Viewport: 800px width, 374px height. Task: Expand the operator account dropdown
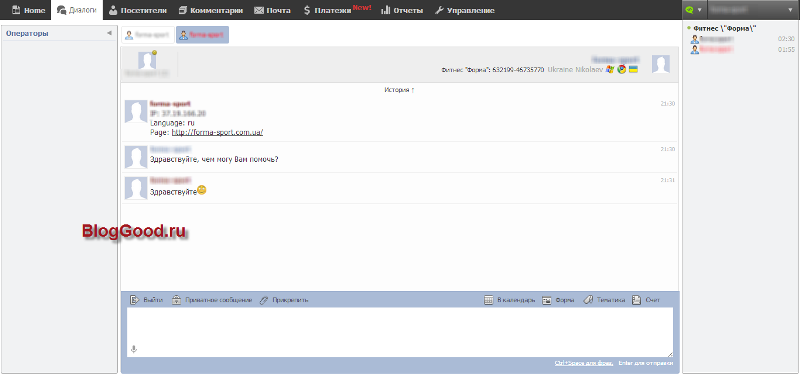click(753, 10)
